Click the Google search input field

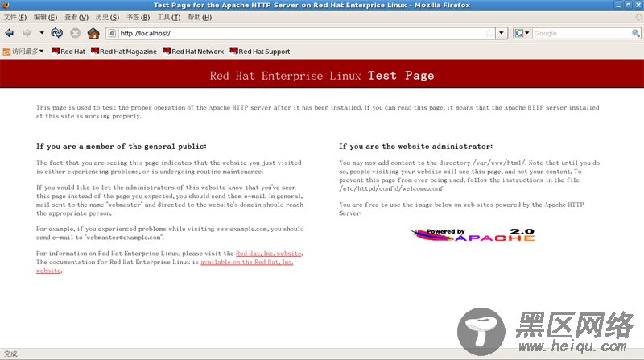(581, 33)
